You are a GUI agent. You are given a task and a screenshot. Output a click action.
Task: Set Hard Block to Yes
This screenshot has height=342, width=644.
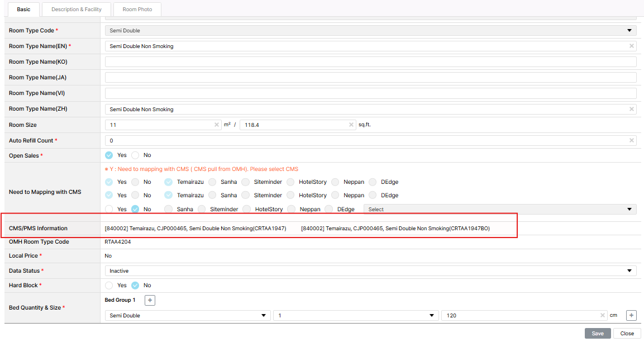pos(109,286)
